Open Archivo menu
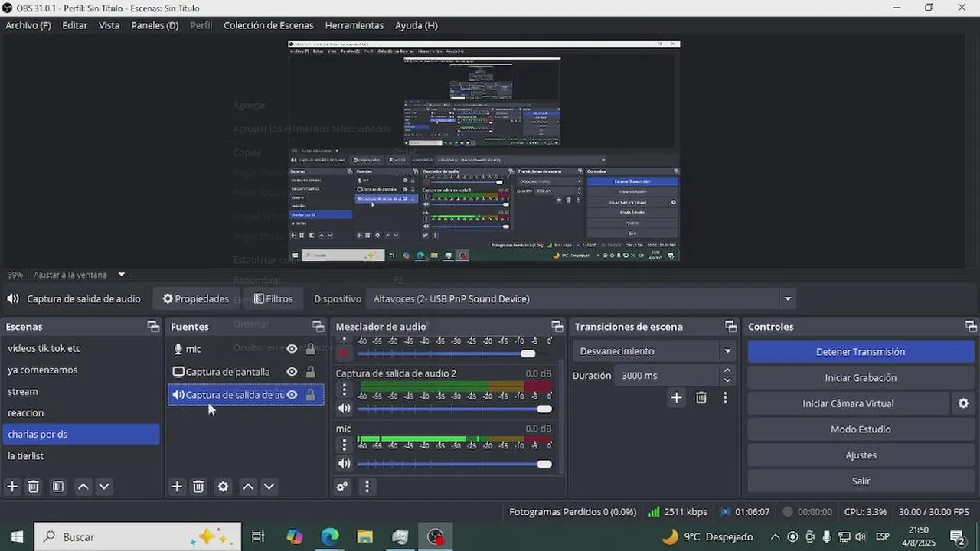Screen dimensions: 980x551 click(x=28, y=25)
